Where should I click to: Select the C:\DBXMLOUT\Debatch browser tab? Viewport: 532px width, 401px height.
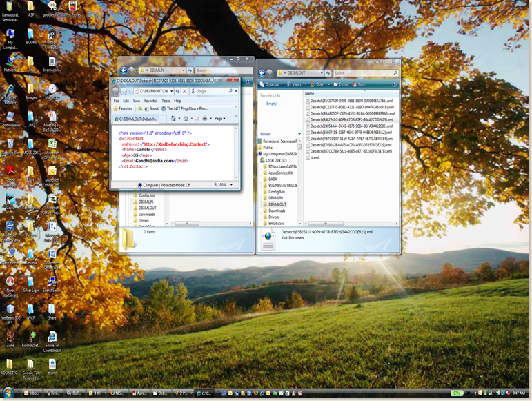[x=136, y=119]
